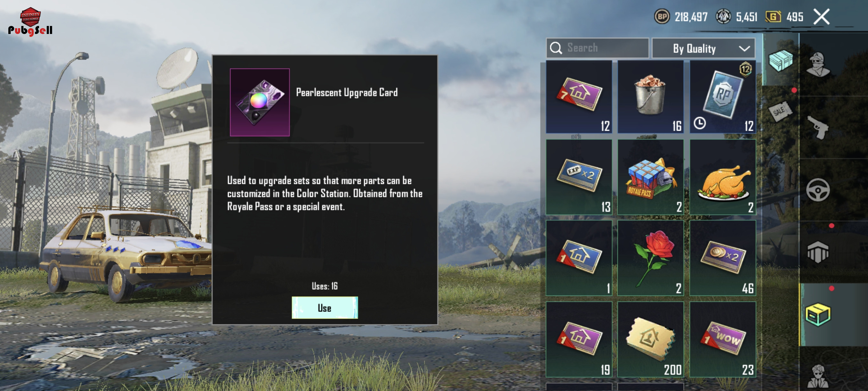
Task: Open the By Quality sort dropdown
Action: 703,48
